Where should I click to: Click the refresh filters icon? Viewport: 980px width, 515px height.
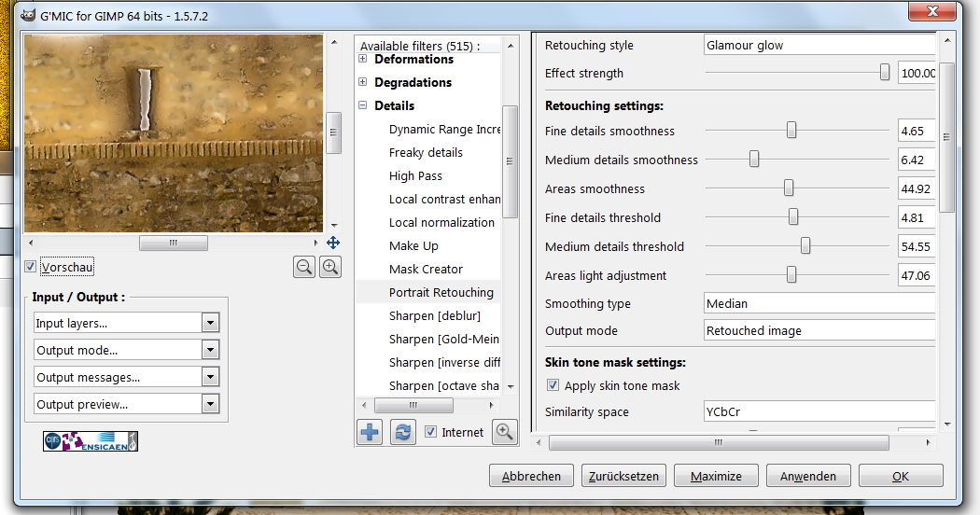402,432
